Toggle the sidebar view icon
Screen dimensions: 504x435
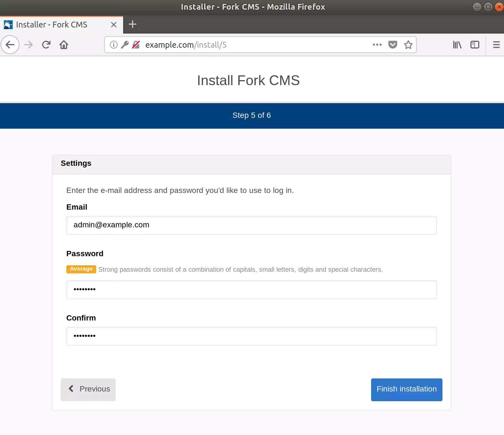coord(475,45)
